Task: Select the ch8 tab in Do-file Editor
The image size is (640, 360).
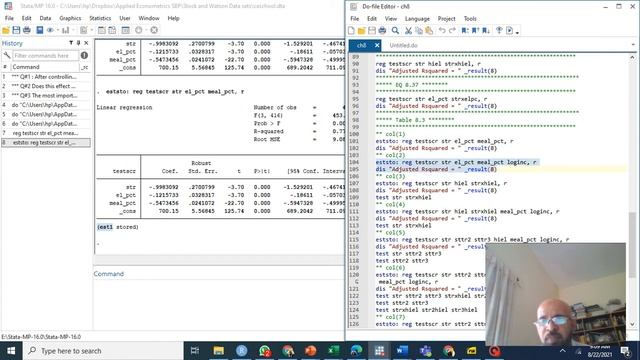Action: [x=362, y=45]
